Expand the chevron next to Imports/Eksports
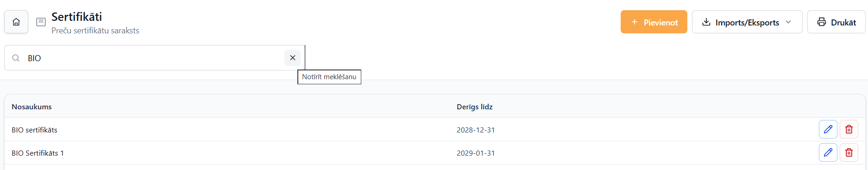Viewport: 868px width, 170px height. click(788, 22)
